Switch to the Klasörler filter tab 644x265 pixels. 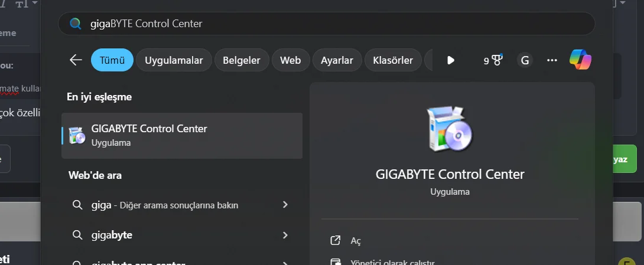pos(393,60)
